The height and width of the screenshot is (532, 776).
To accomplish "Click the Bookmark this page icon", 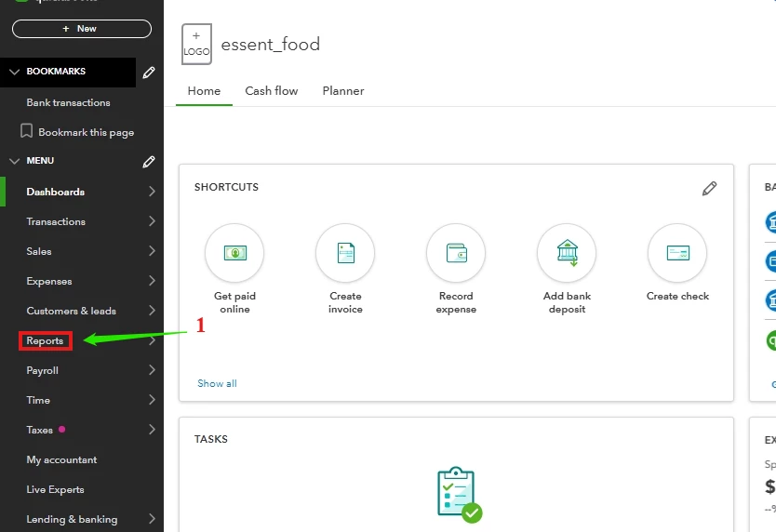I will pyautogui.click(x=26, y=131).
